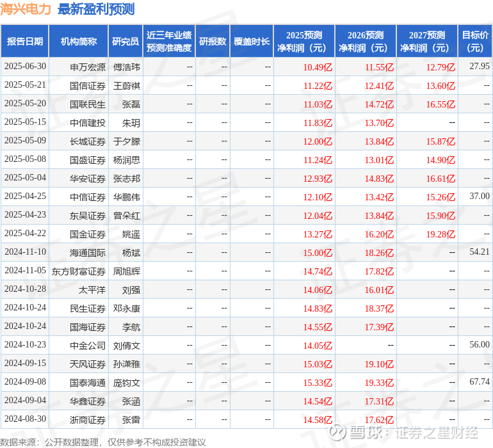
Task: Click analyst name 李航
Action: pos(131,326)
